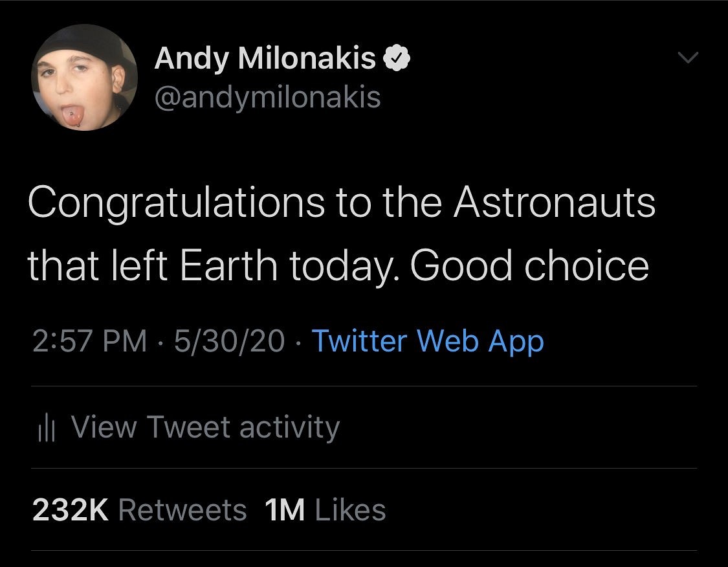728x567 pixels.
Task: Click the 2:57 PM timestamp
Action: (89, 341)
